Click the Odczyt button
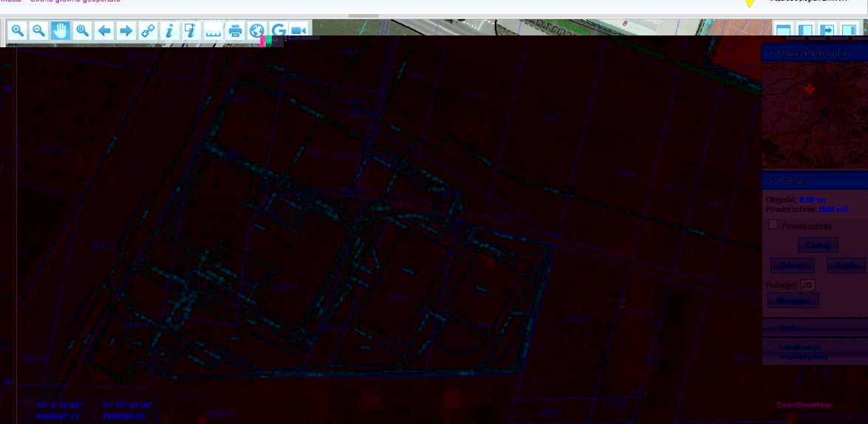 [x=793, y=265]
